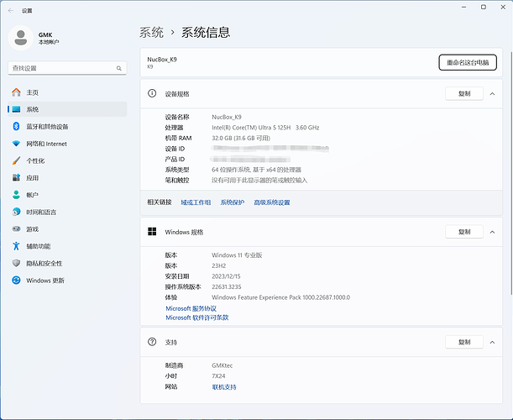Viewport: 513px width, 420px height.
Task: Copy device specs with 复制 button
Action: [464, 94]
